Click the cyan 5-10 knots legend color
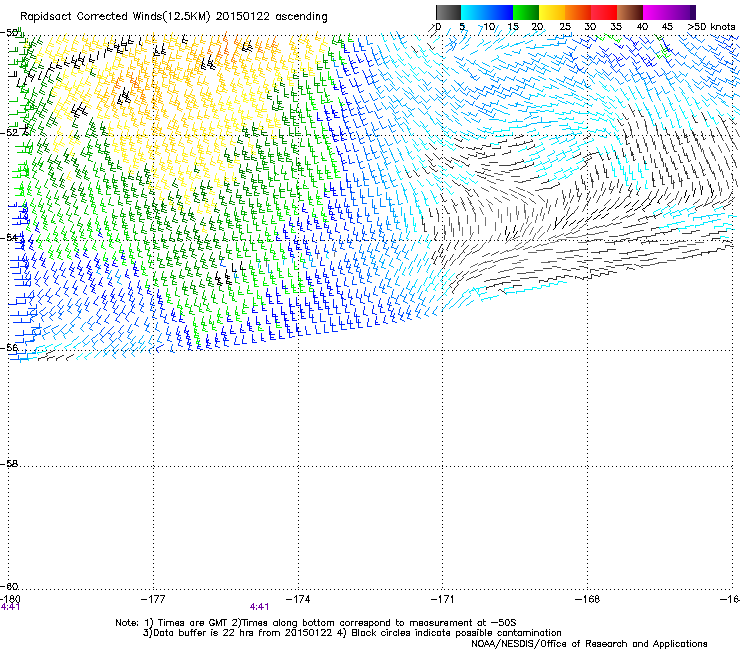This screenshot has height=650, width=740. pos(474,12)
